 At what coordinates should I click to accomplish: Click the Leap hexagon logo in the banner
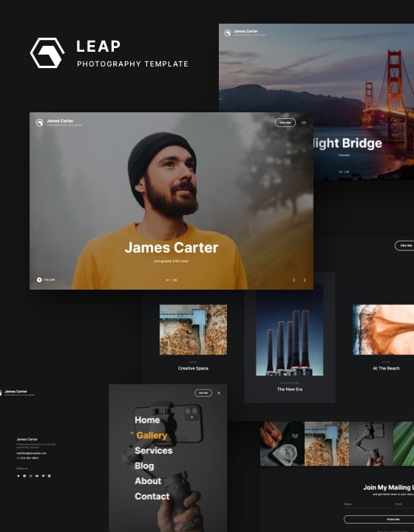[47, 53]
